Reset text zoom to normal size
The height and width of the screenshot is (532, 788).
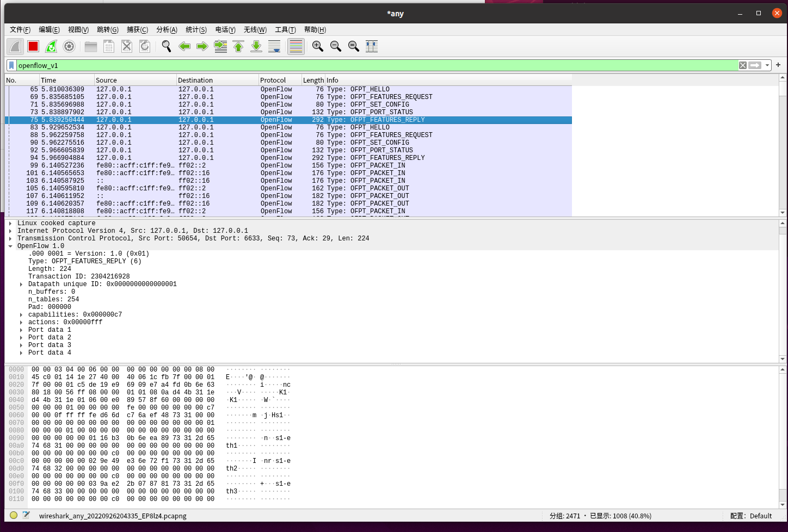(x=354, y=47)
